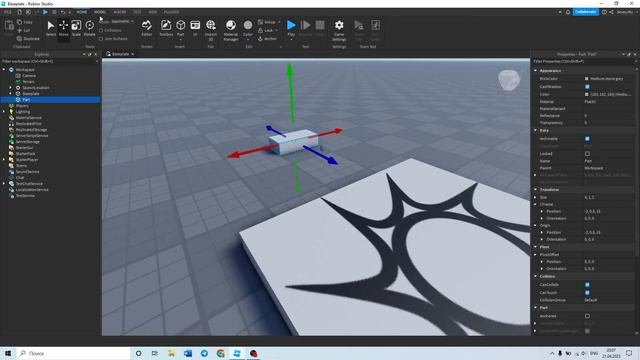Toggle the CanCollide checkbox

click(587, 284)
